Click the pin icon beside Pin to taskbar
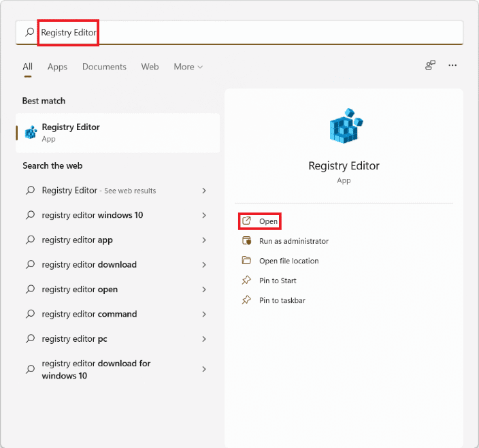479x448 pixels. coord(246,300)
